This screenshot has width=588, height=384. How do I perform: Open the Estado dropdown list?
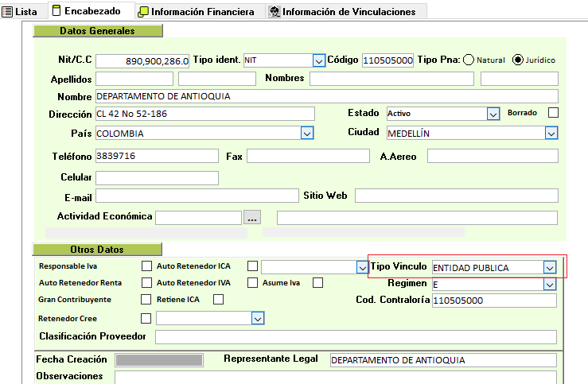[x=493, y=114]
